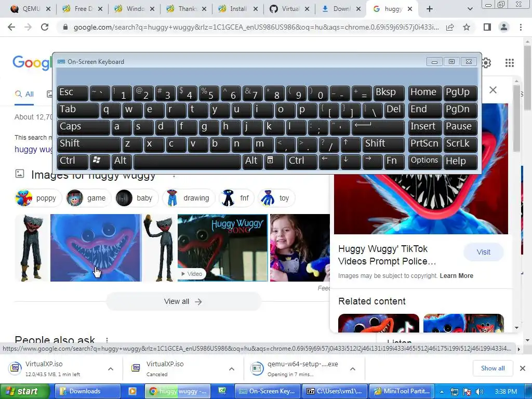Open Google settings gear icon

[486, 63]
